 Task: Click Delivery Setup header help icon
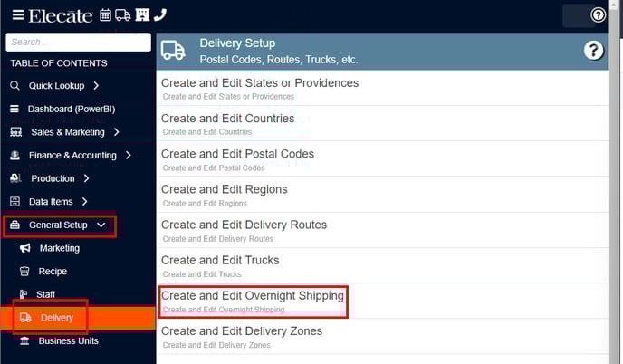tap(593, 51)
